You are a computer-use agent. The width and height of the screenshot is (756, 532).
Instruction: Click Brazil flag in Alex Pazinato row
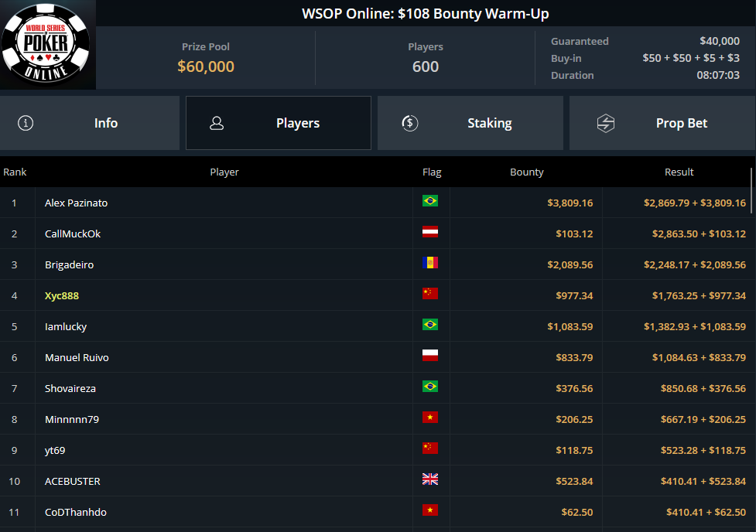pos(430,200)
